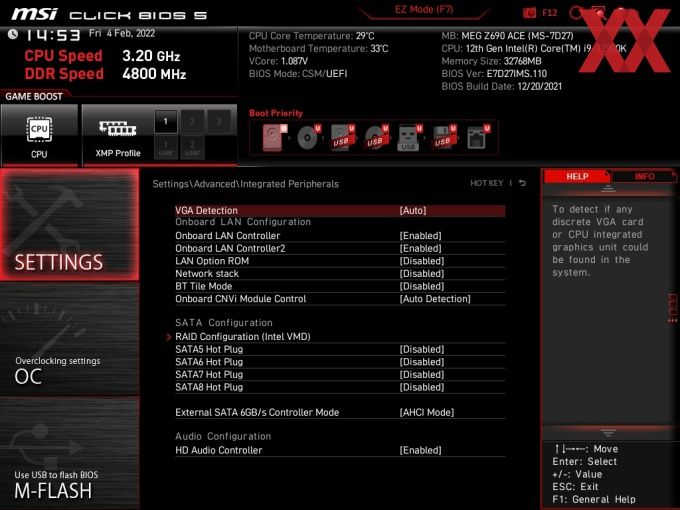This screenshot has width=680, height=510.
Task: Click the GAME BOOST label
Action: coord(34,96)
